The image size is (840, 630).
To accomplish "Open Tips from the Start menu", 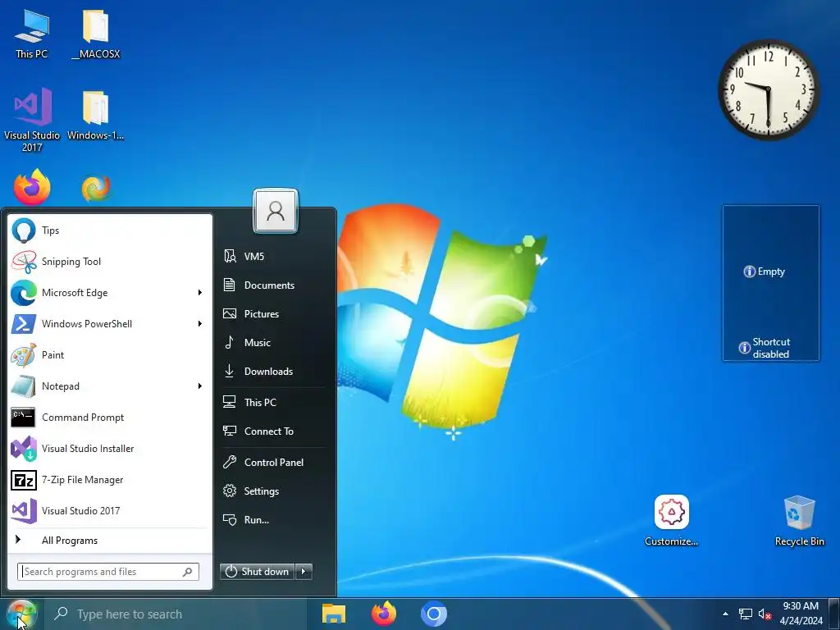I will pyautogui.click(x=109, y=231).
